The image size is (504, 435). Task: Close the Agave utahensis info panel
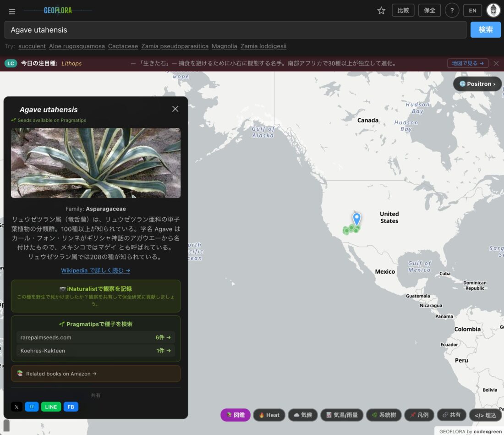175,109
